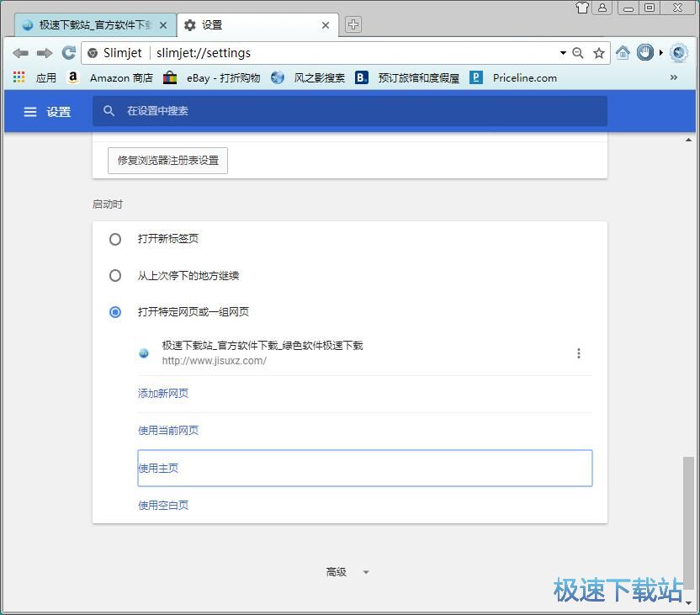700x615 pixels.
Task: Open the settings hamburger menu
Action: tap(30, 112)
